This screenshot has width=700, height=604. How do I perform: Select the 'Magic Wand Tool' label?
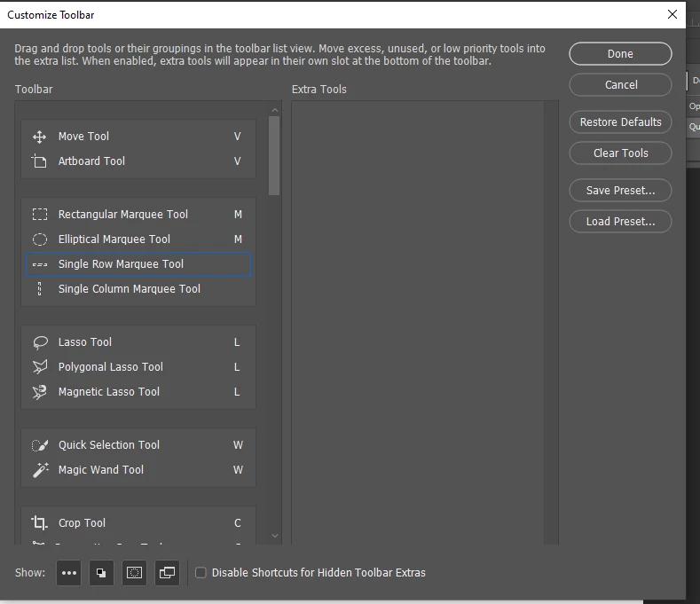click(x=101, y=470)
